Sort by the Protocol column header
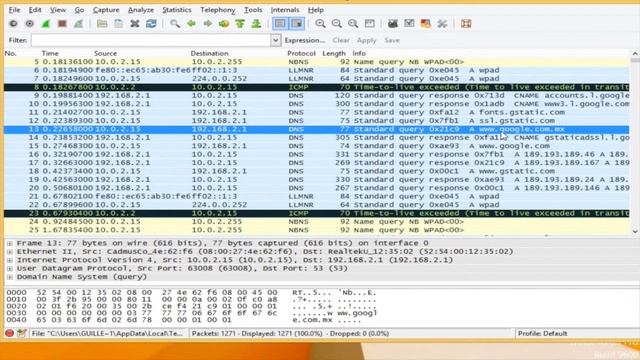 click(301, 53)
